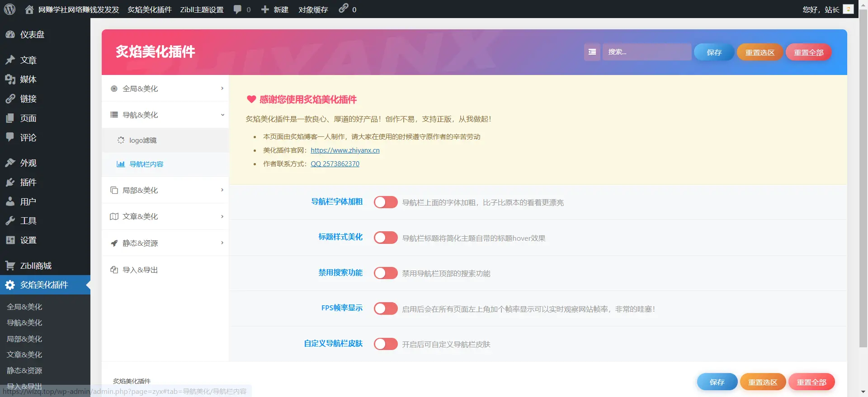The image size is (868, 397).
Task: Click the 搜索 input field
Action: pos(647,52)
